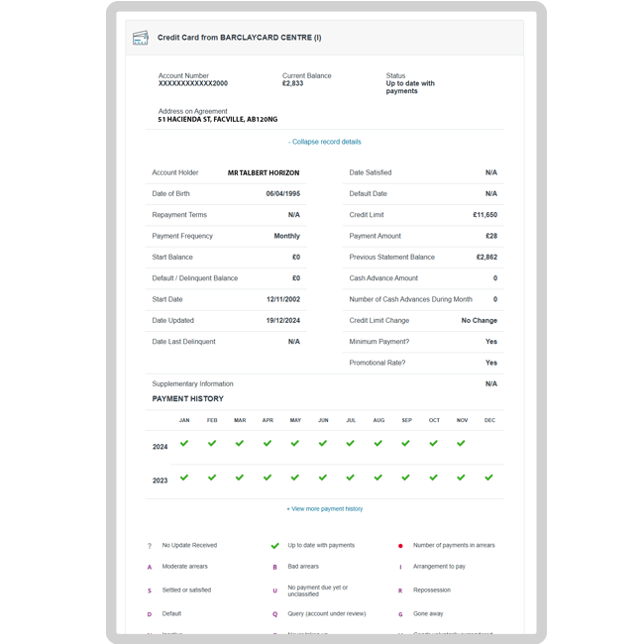Click the account holder name MR TALBERT HORIZON
The image size is (644, 644).
[264, 172]
